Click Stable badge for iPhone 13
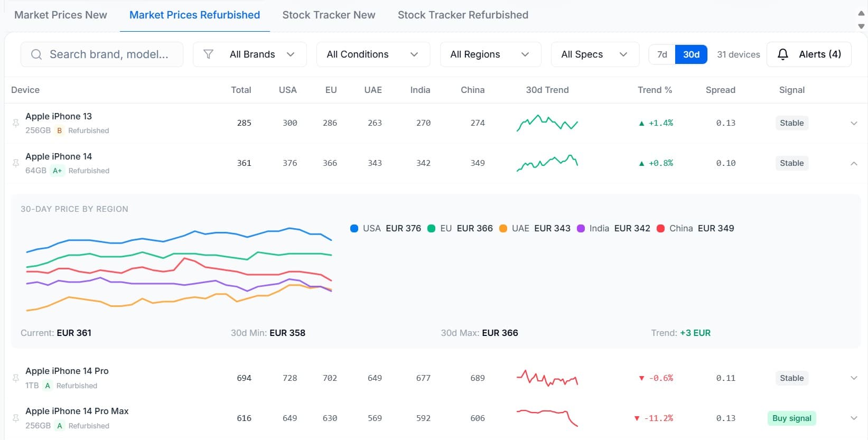Image resolution: width=868 pixels, height=440 pixels. (791, 123)
